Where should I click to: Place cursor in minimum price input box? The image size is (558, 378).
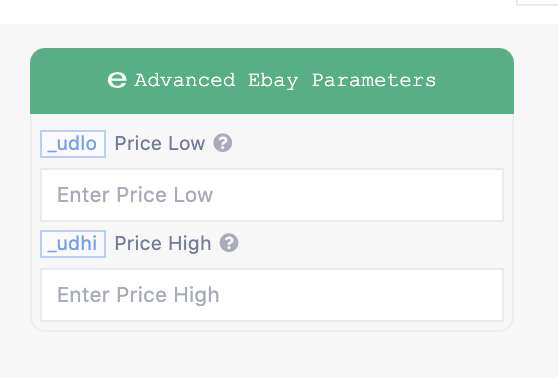point(272,195)
